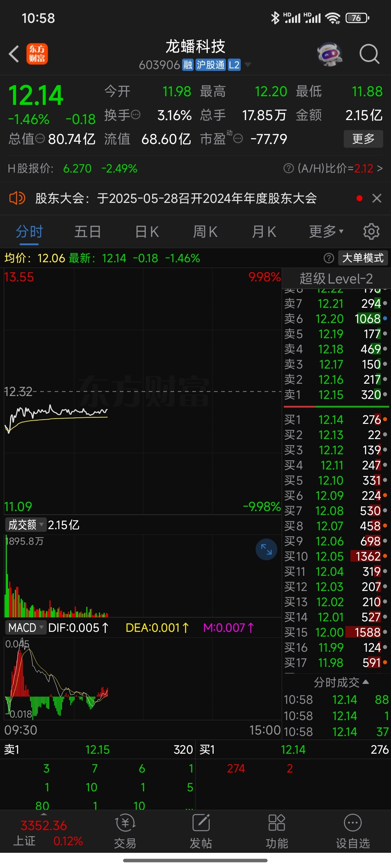Open the 超级Level-2 header

coord(336,278)
